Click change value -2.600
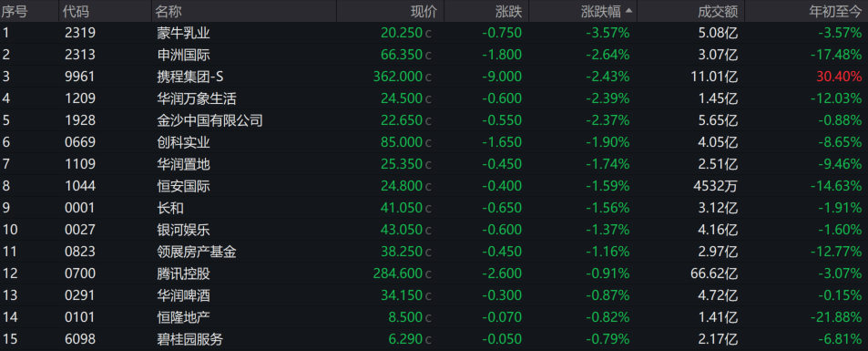 502,274
